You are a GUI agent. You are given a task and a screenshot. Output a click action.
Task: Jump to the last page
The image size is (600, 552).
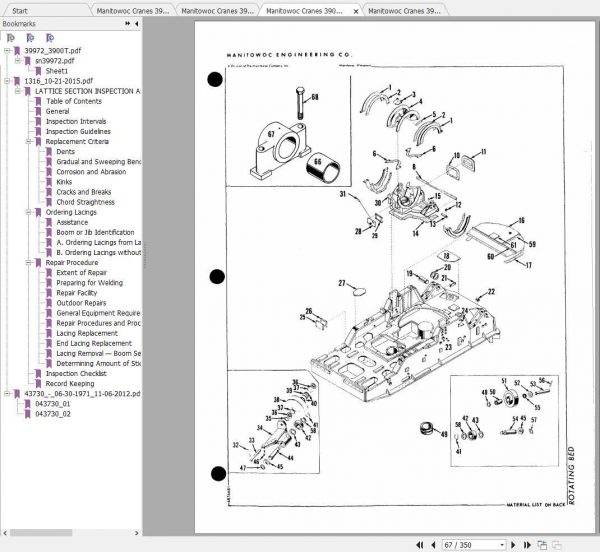[x=527, y=545]
